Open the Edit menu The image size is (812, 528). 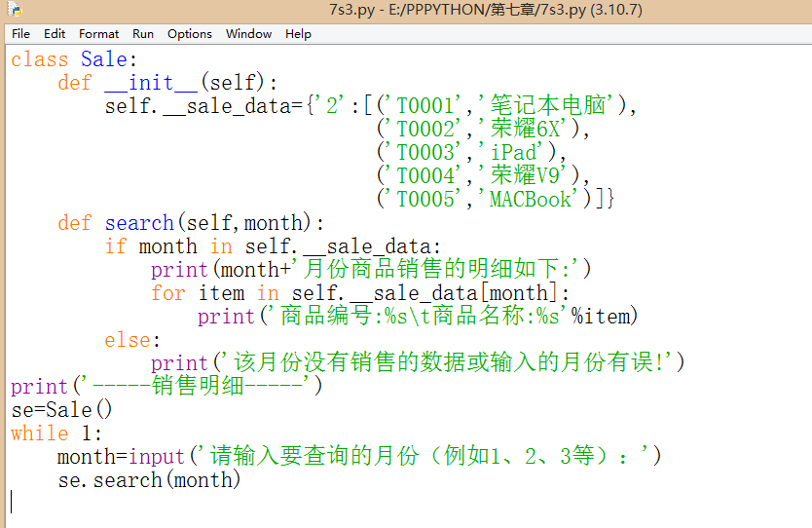pyautogui.click(x=55, y=34)
